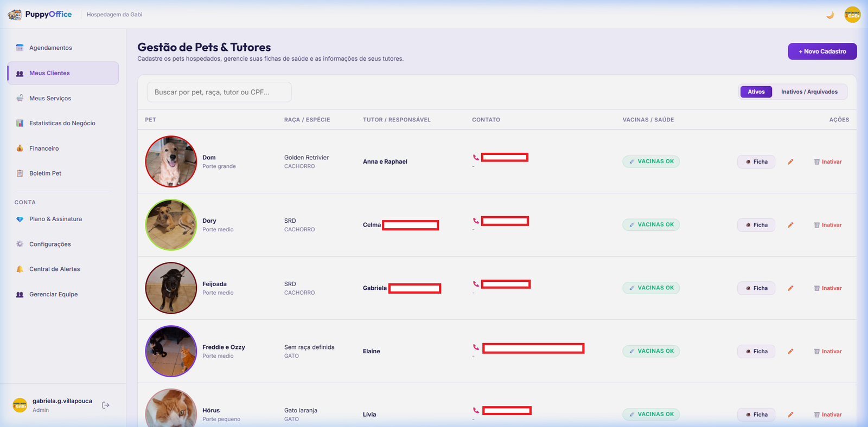Switch to Inativos / Arquivados tab

(809, 92)
